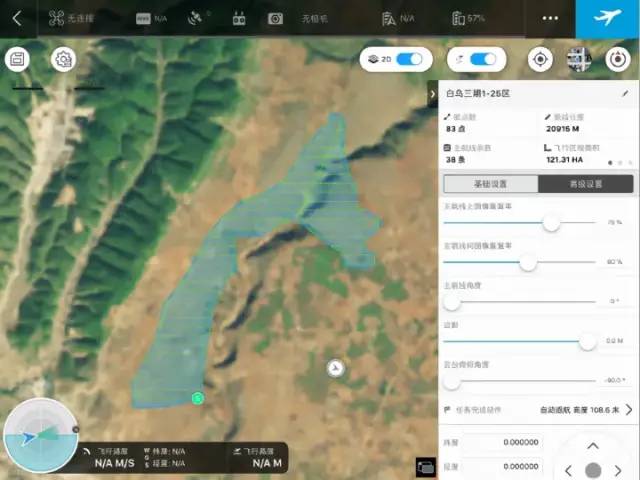Open the gear settings icon on the map
Viewport: 640px width, 480px height.
(x=63, y=59)
